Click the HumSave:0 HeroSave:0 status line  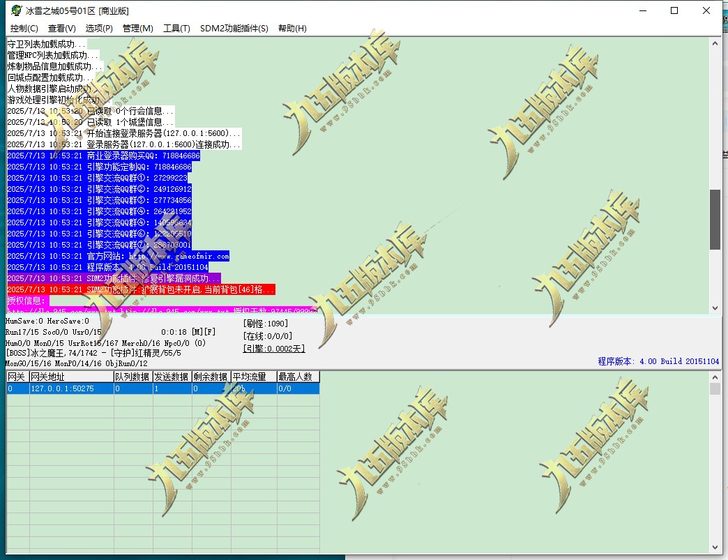click(47, 321)
